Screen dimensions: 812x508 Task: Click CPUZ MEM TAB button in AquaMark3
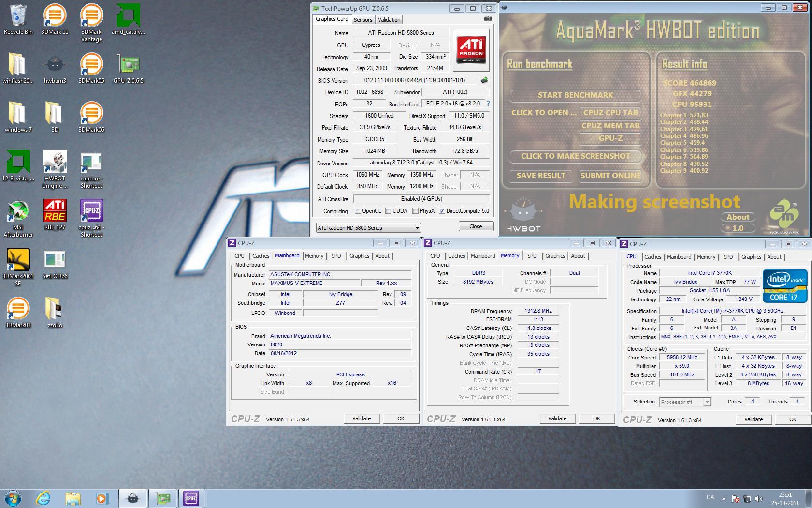point(610,126)
